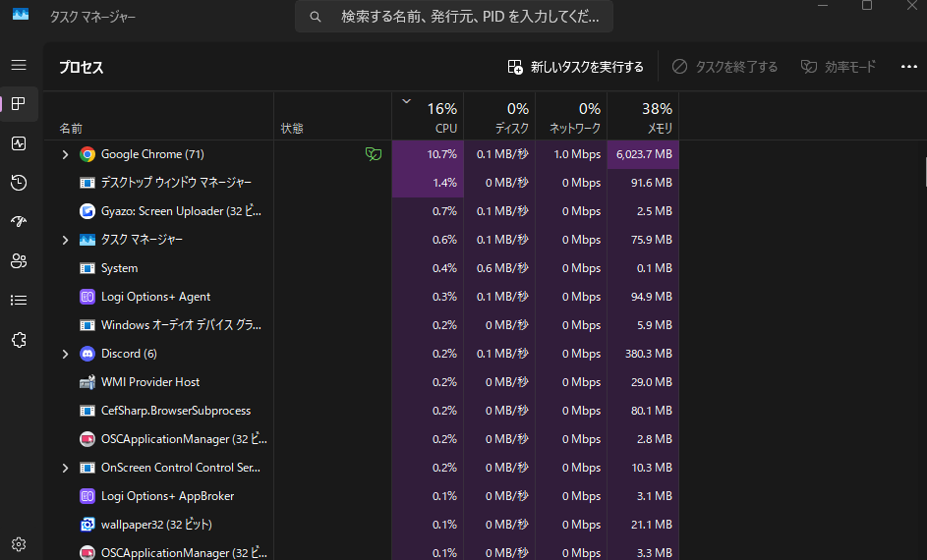Click the sort arrow above the CPU column

(x=407, y=101)
